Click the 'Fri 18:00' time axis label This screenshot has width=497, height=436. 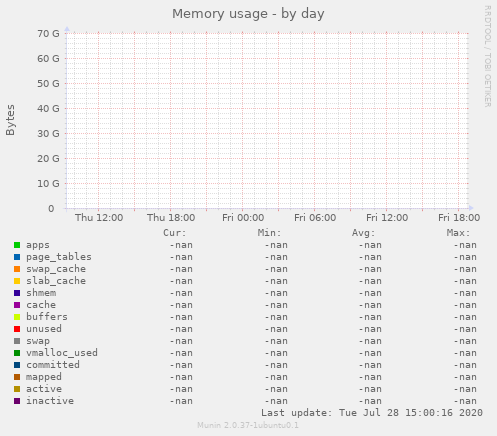[x=459, y=218]
